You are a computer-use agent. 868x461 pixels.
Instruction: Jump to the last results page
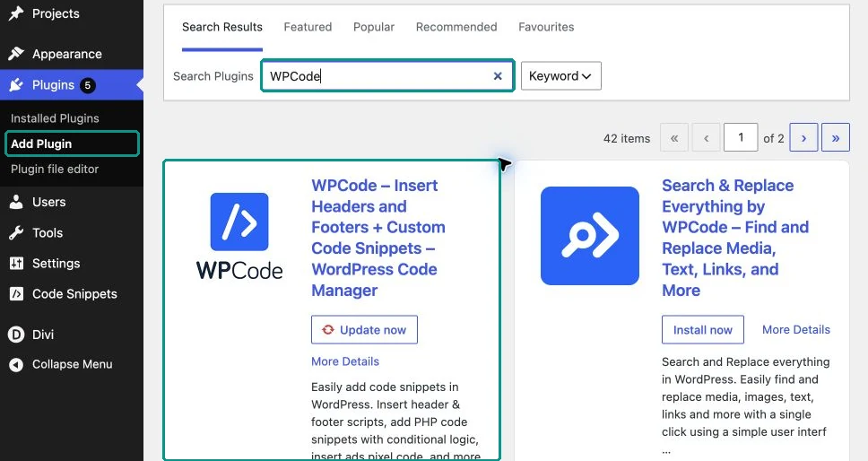tap(836, 137)
